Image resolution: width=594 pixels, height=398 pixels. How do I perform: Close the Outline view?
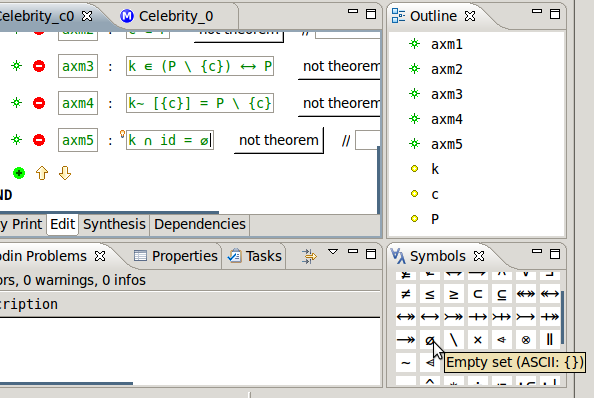point(470,16)
